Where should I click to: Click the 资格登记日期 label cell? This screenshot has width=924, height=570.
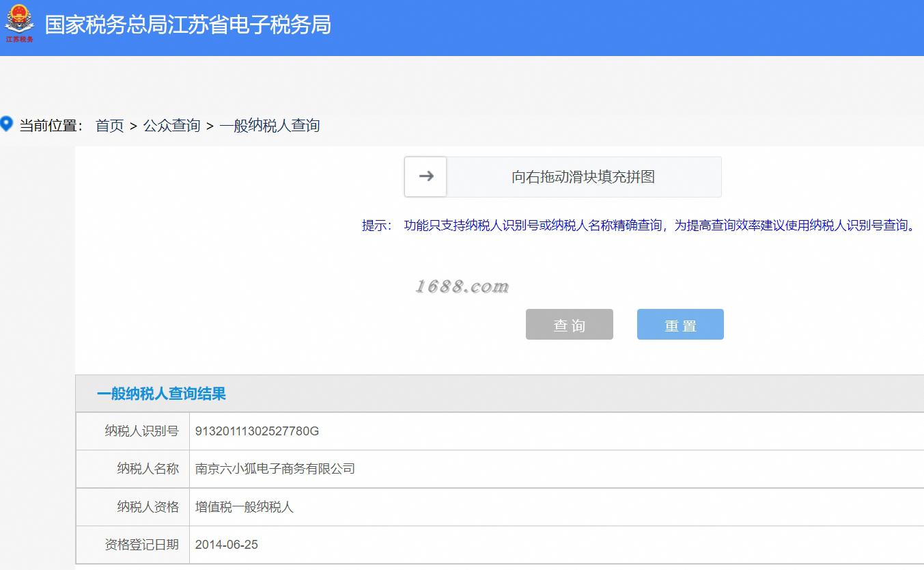pyautogui.click(x=132, y=545)
